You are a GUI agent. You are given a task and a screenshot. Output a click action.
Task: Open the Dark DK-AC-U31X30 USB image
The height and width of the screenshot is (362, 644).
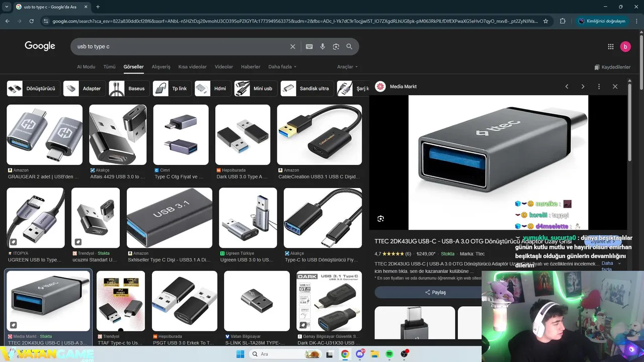click(329, 301)
